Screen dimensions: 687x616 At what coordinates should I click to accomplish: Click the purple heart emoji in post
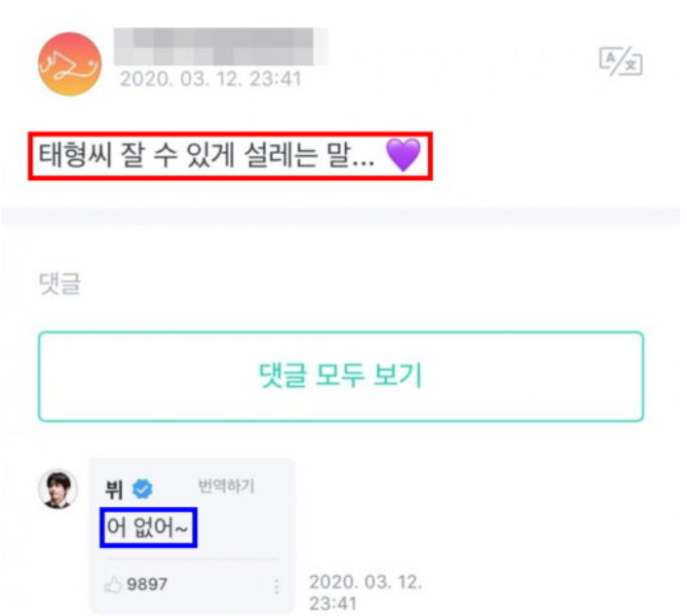[403, 156]
